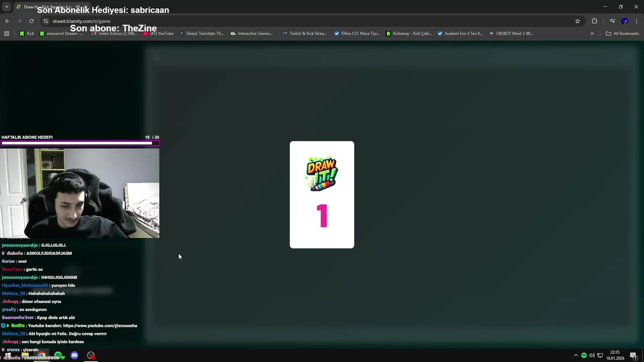This screenshot has width=644, height=362.
Task: Expand the hidden bookmarks overflow chevron
Action: pos(592,34)
